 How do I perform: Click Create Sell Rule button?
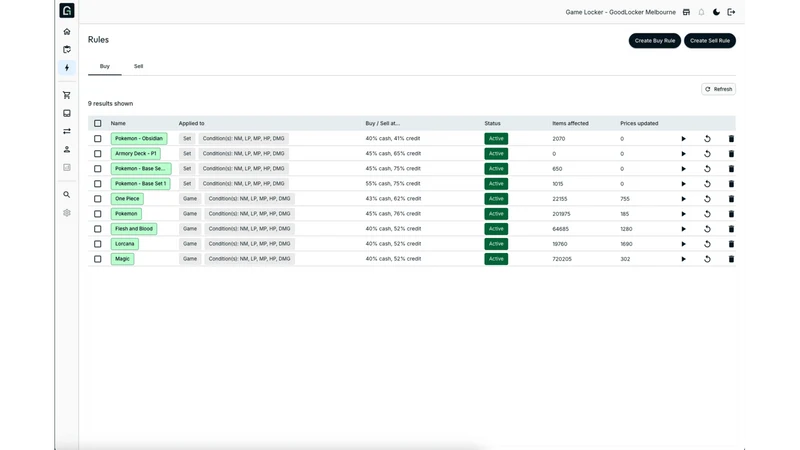pyautogui.click(x=710, y=41)
